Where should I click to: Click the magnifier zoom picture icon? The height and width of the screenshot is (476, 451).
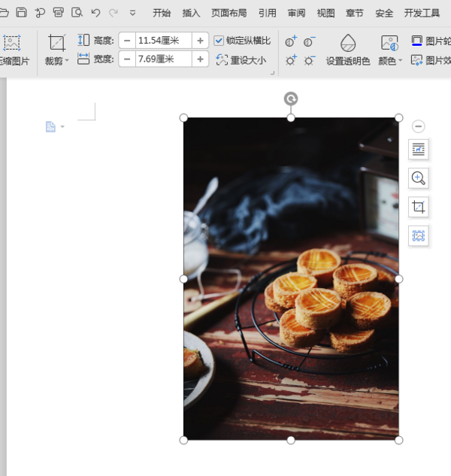419,178
